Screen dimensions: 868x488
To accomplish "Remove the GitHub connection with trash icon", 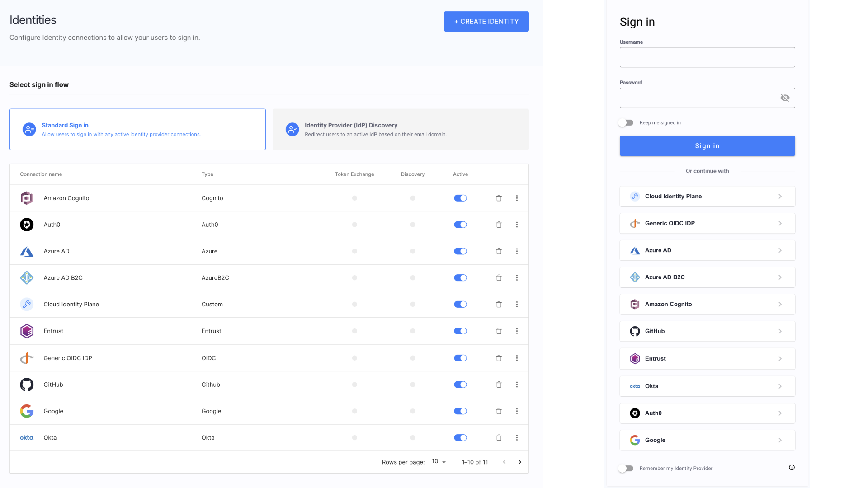I will pyautogui.click(x=499, y=385).
